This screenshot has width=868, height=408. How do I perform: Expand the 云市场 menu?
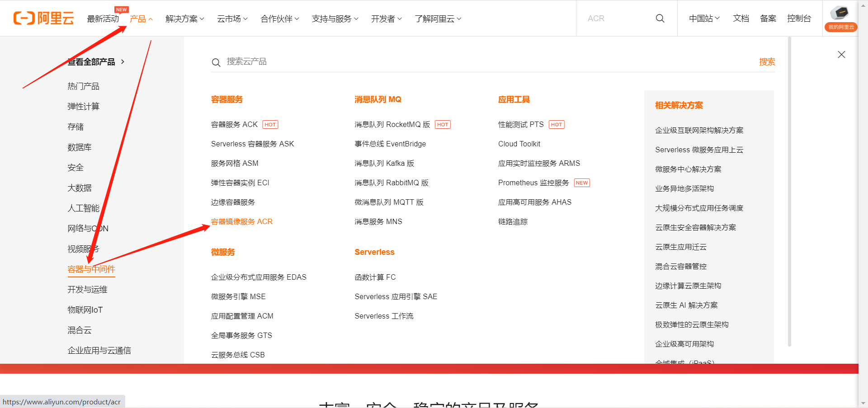coord(232,19)
